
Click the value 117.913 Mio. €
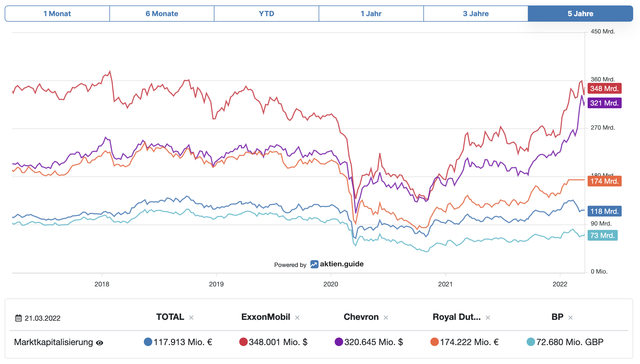click(183, 342)
